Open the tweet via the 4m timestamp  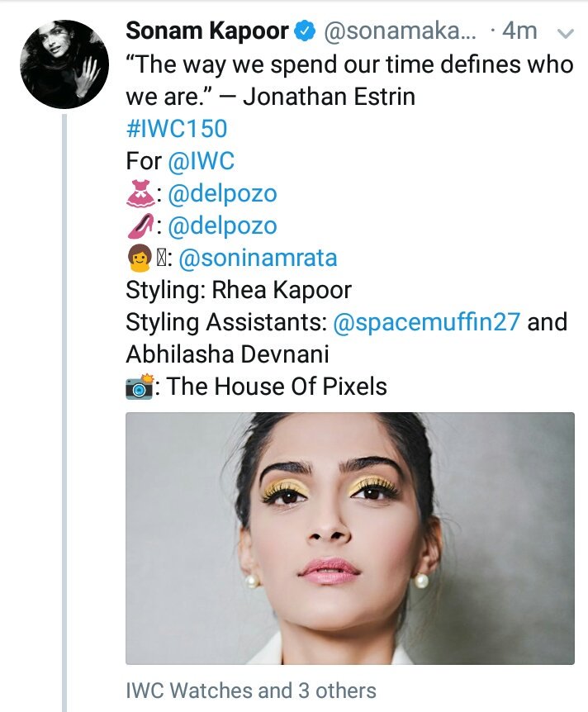coord(519,33)
